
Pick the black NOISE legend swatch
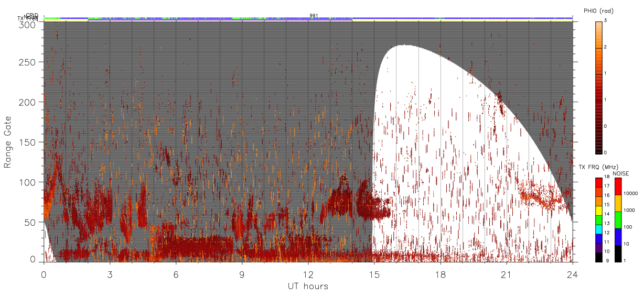(618, 254)
